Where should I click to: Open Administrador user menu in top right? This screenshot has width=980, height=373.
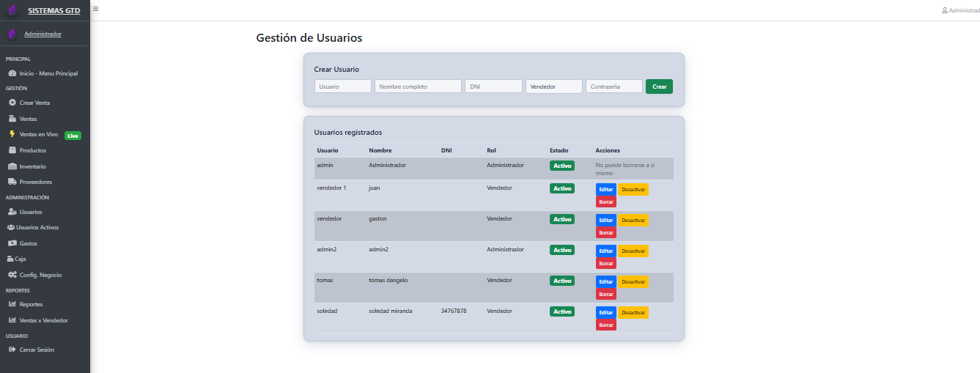point(960,10)
